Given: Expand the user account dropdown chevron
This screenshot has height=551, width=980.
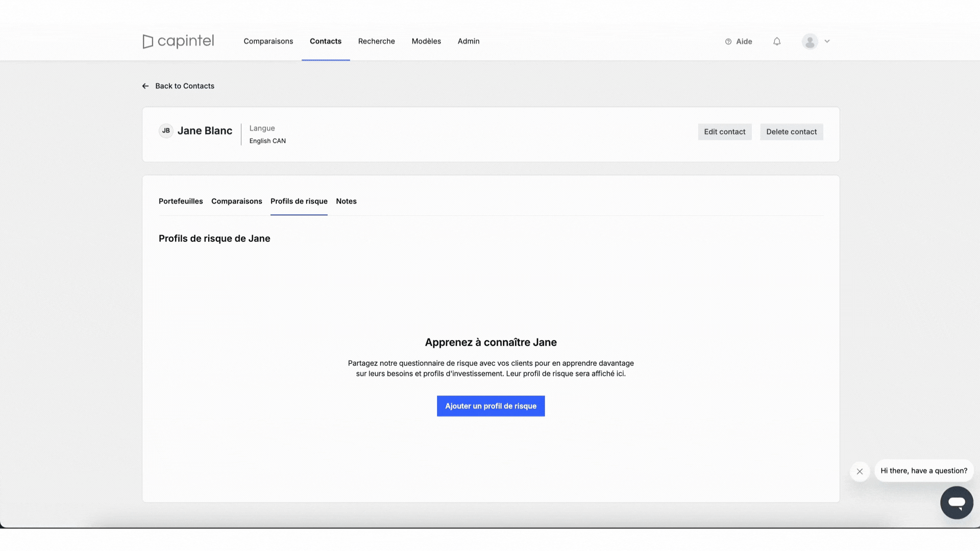Looking at the screenshot, I should click(827, 41).
